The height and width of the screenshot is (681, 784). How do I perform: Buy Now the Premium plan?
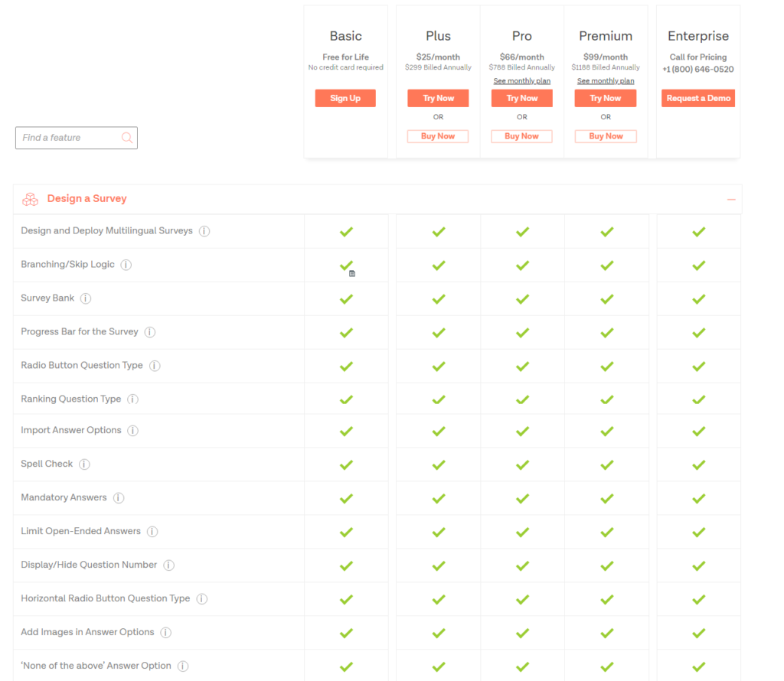605,135
